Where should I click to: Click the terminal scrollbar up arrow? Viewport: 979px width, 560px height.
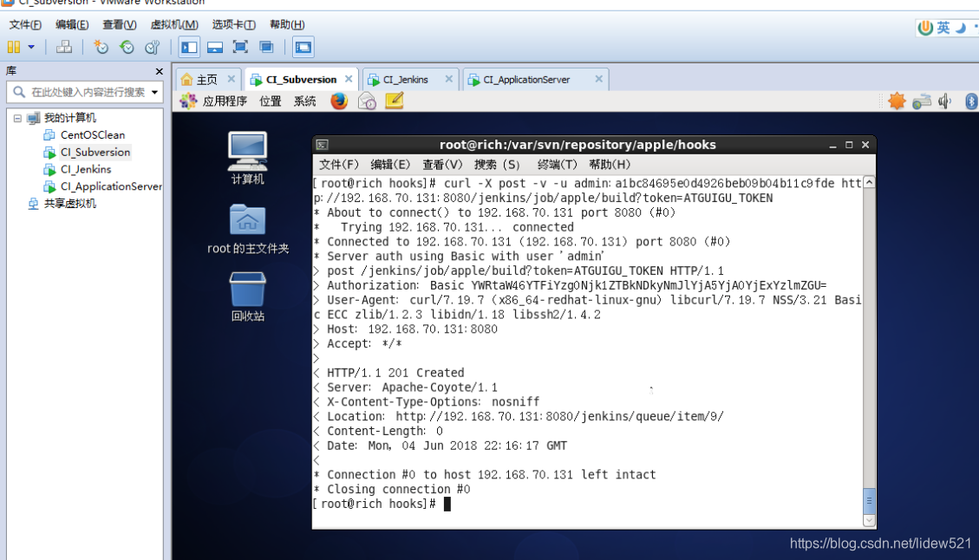pos(869,182)
